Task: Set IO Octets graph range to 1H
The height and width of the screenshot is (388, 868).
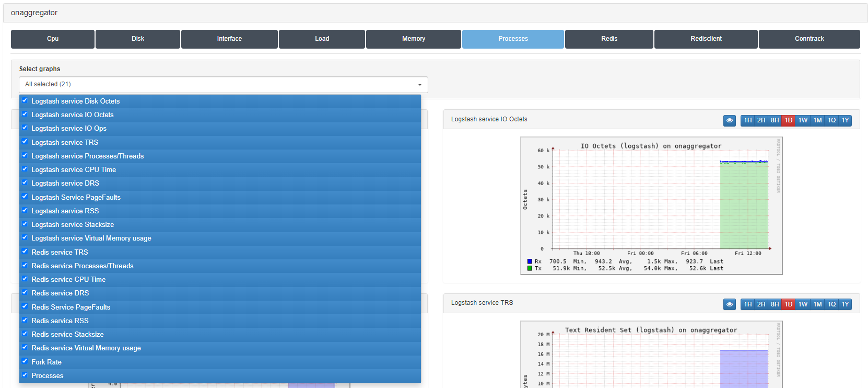Action: pos(747,120)
